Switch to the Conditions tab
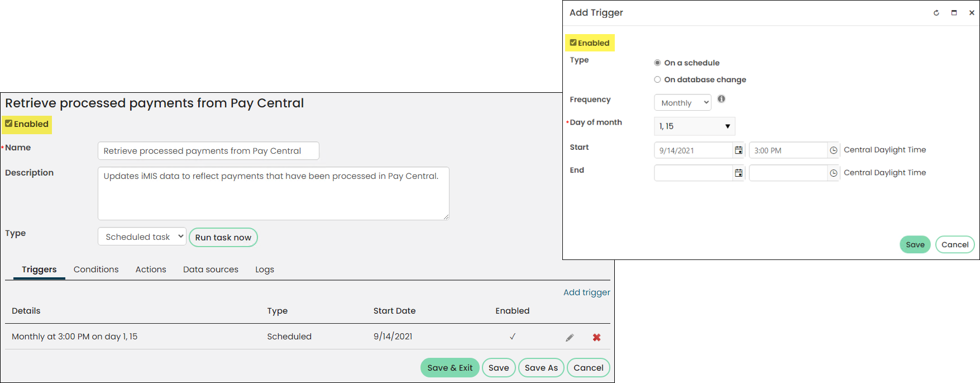 tap(96, 269)
